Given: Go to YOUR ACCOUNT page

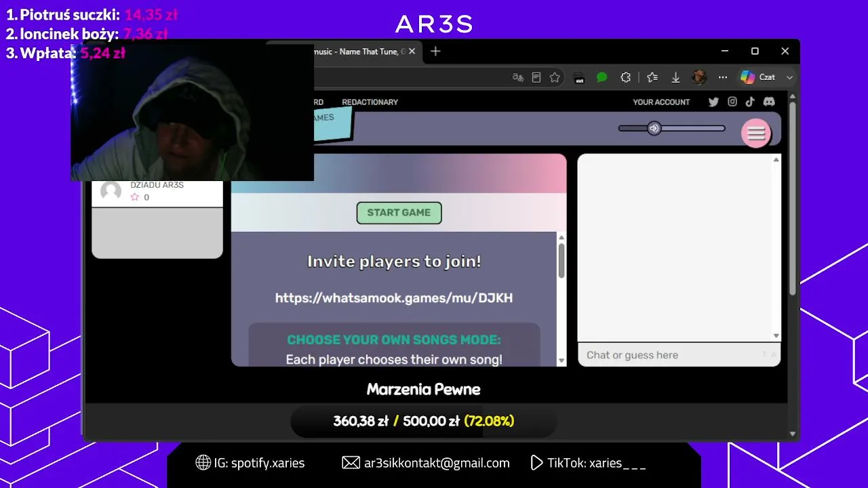Looking at the screenshot, I should coord(661,102).
